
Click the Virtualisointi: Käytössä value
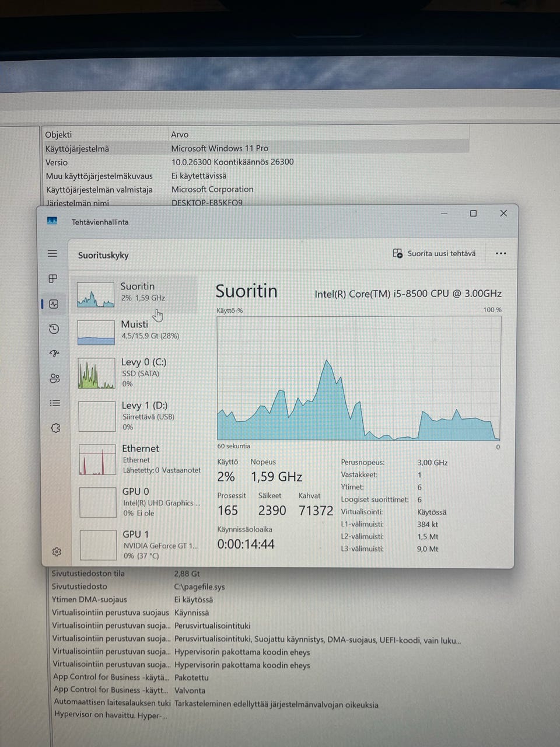[x=432, y=512]
